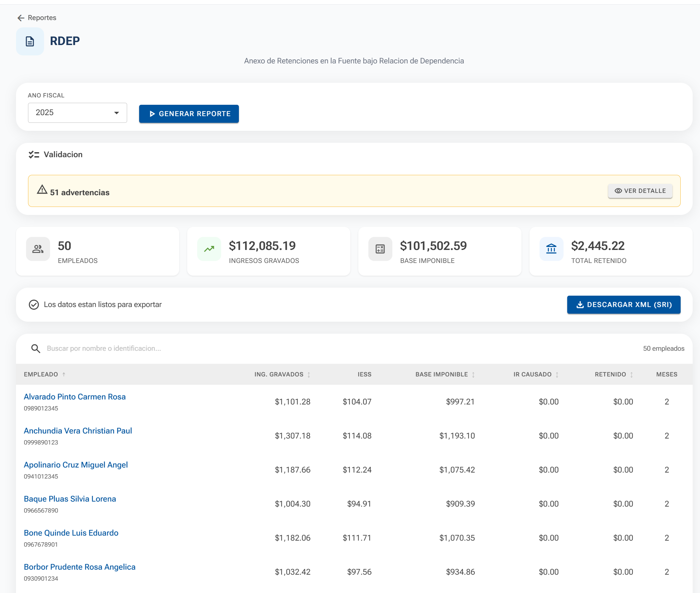Click the warning triangle icon beside advertencias
Image resolution: width=700 pixels, height=593 pixels.
[x=42, y=190]
